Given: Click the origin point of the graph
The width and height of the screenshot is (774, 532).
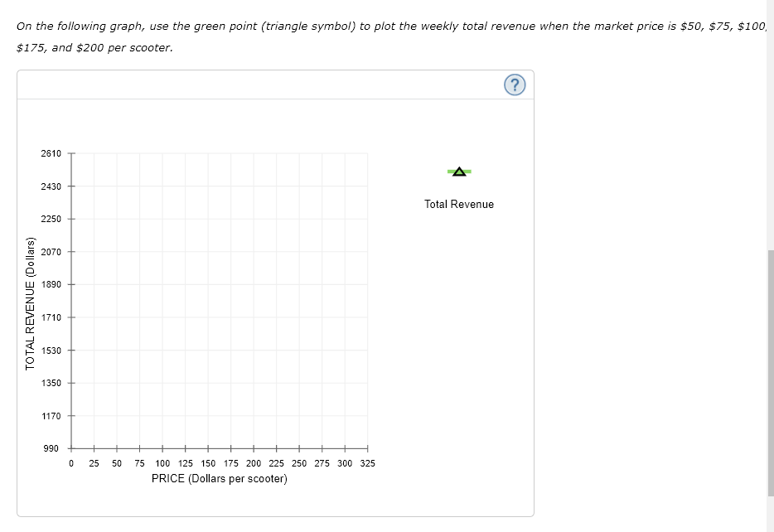Looking at the screenshot, I should pos(71,448).
